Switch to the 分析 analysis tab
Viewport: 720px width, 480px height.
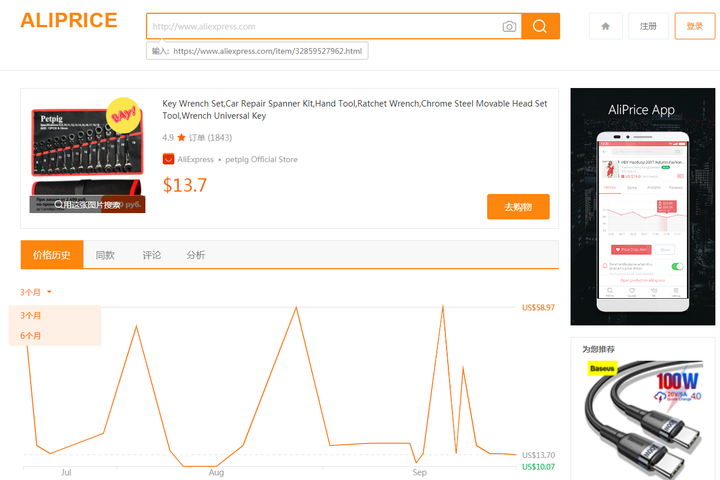pyautogui.click(x=196, y=255)
